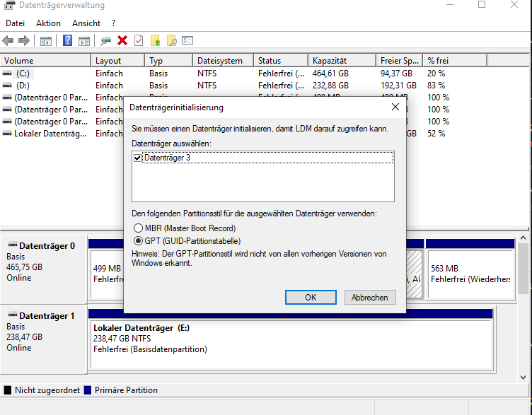Viewport: 532px width, 415px height.
Task: Select MBR (Master Boot Record) radio button
Action: [x=138, y=228]
